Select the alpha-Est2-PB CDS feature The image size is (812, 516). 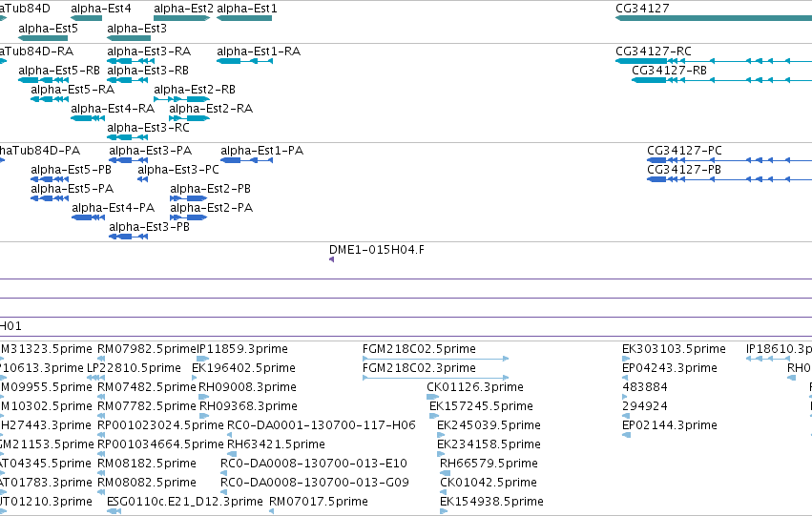189,198
